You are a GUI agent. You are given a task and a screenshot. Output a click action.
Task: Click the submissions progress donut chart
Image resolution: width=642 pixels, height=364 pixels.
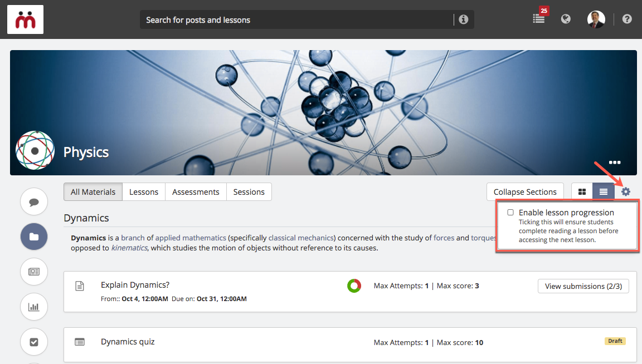coord(354,286)
